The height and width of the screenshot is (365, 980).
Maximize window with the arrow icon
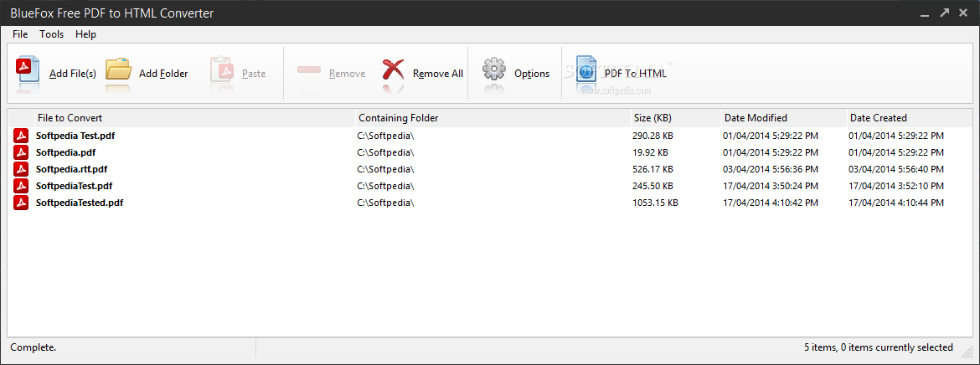(944, 13)
